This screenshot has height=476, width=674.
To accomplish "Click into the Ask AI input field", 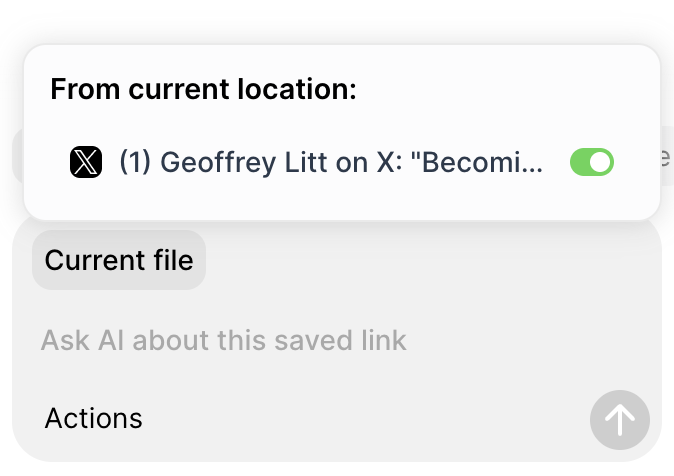I will 224,341.
